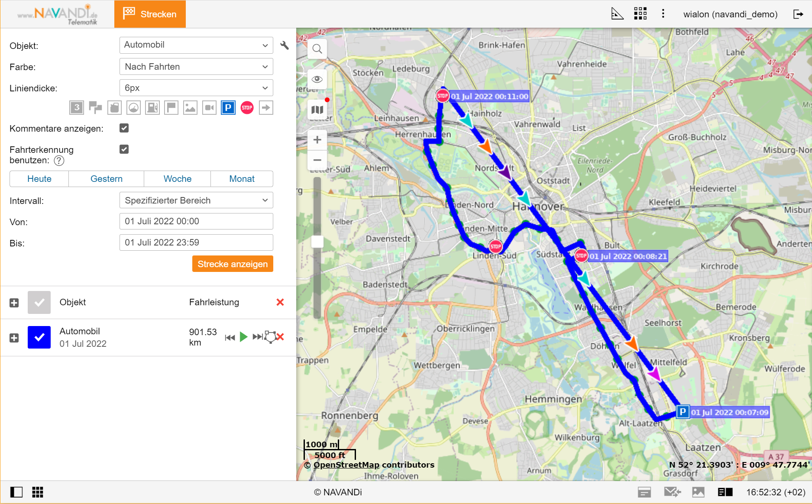Disable Fahrterkennung benutzen checkbox
Screen dimensions: 812x504
click(x=124, y=149)
